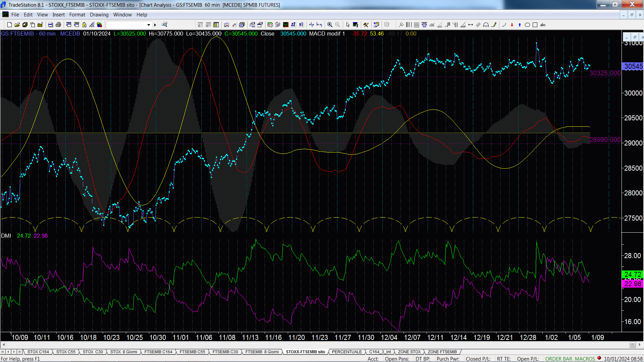This screenshot has width=644, height=362.
Task: Open the Help menu
Action: click(142, 14)
